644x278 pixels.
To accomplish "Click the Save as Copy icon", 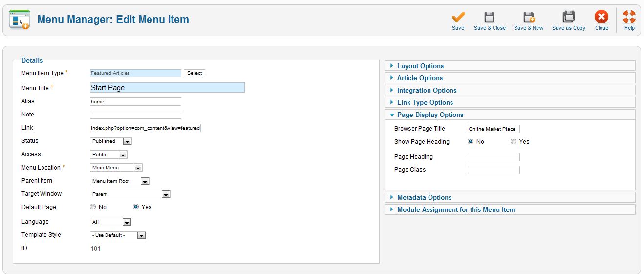I will point(569,18).
